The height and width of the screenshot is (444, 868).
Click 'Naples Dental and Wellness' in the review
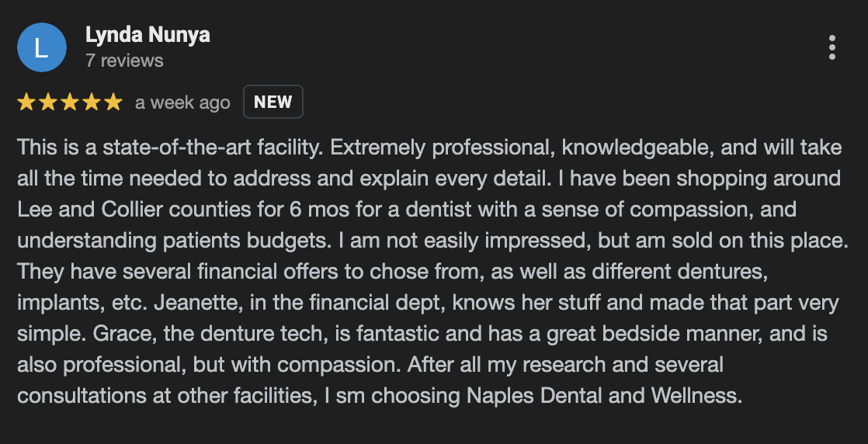point(605,396)
